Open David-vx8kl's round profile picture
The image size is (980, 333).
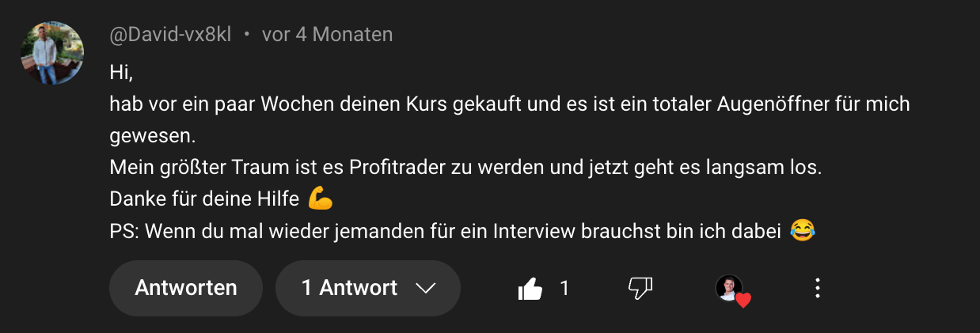(x=52, y=53)
